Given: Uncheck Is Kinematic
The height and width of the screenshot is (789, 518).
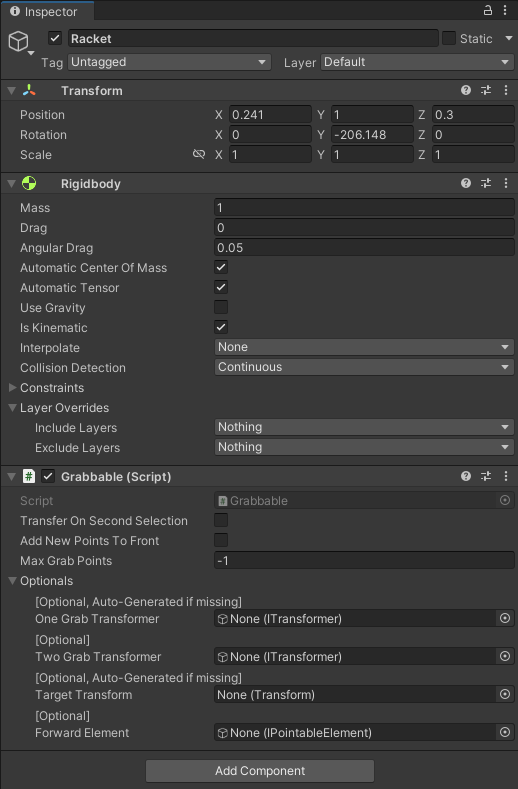Looking at the screenshot, I should tap(221, 327).
